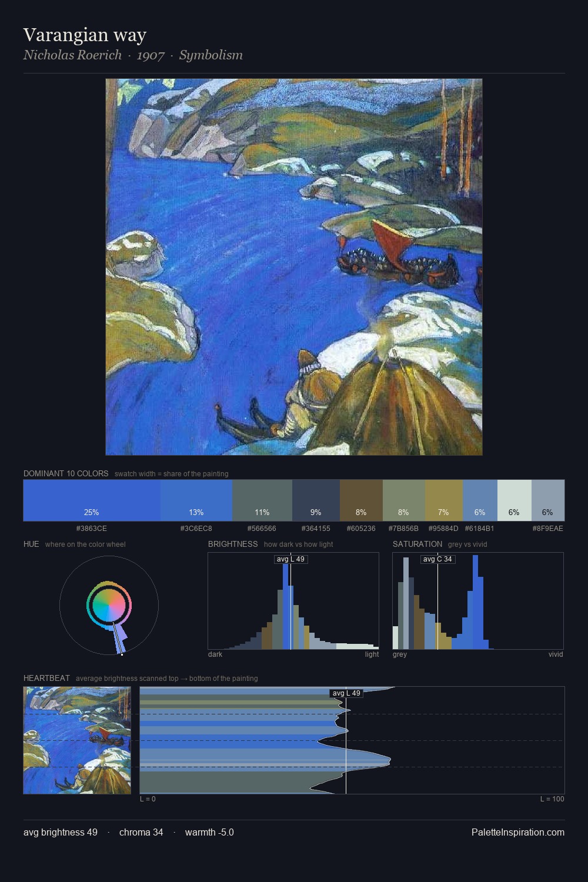Click the 'Nicholas Roerich · 1907 · Symbolism' subtitle
Image resolution: width=588 pixels, height=882 pixels.
tap(133, 55)
